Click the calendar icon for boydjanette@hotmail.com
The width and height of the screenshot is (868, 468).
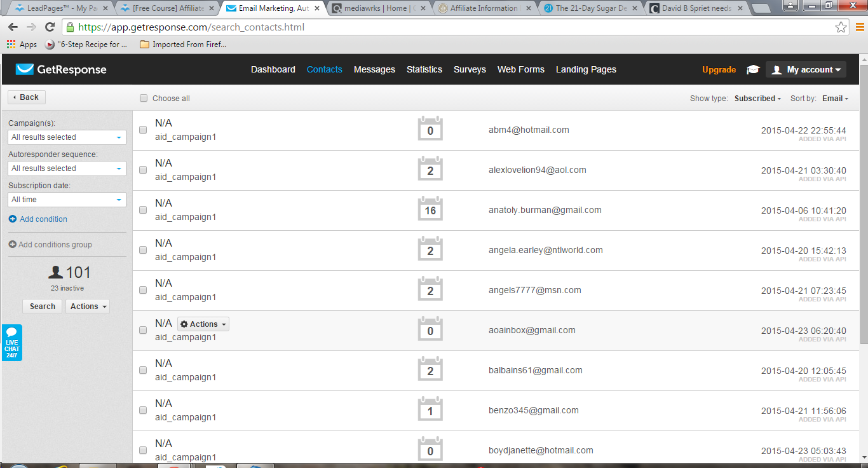coord(430,450)
